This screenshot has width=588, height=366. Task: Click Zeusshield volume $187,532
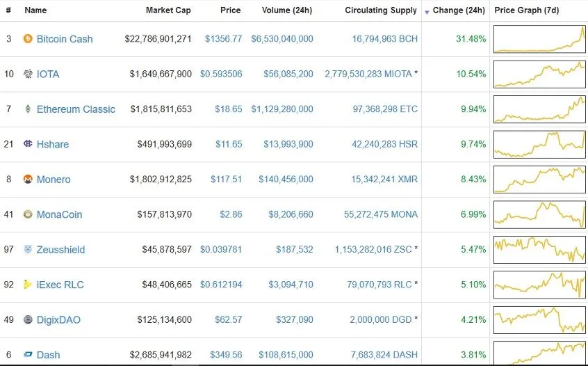pos(295,249)
